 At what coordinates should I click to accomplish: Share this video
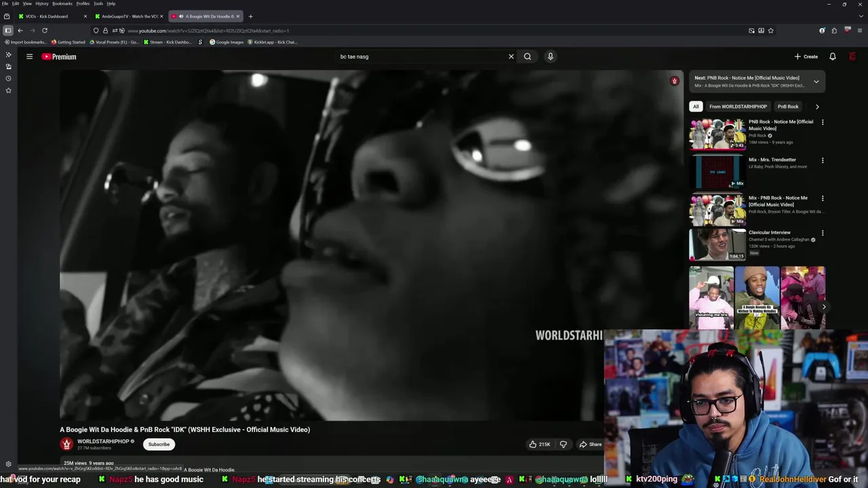pyautogui.click(x=590, y=445)
